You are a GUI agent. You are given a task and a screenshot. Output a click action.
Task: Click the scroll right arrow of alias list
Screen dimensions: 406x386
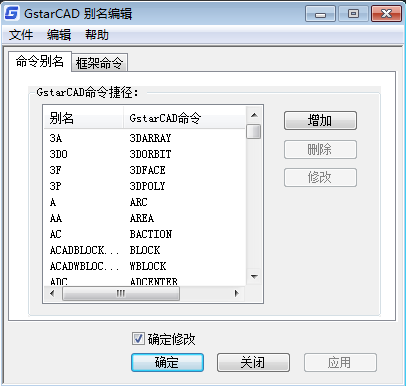pyautogui.click(x=237, y=293)
